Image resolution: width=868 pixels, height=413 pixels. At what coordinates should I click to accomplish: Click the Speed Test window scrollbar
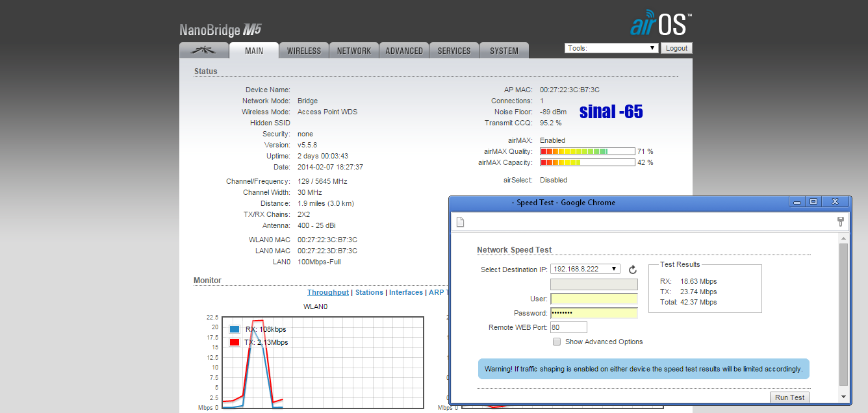(843, 315)
